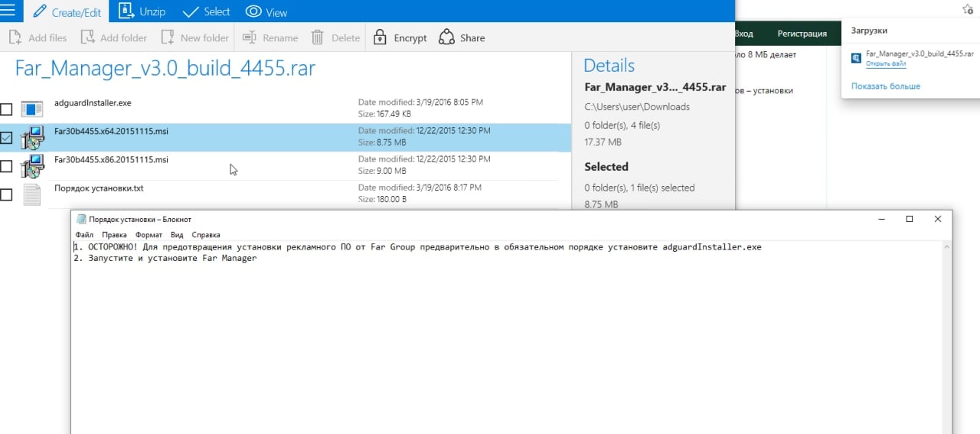Open the Файл menu in Notepad
980x434 pixels.
(x=84, y=235)
